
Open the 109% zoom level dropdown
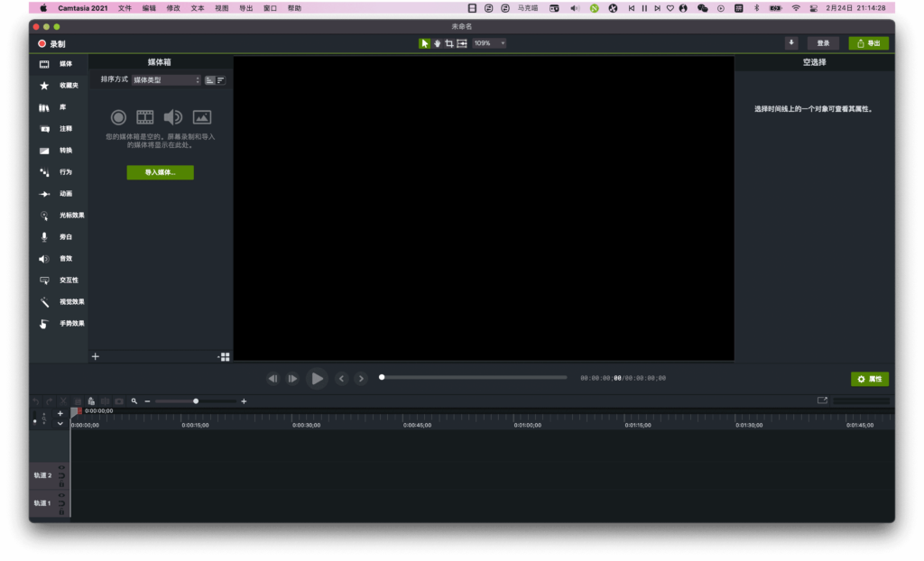[487, 41]
